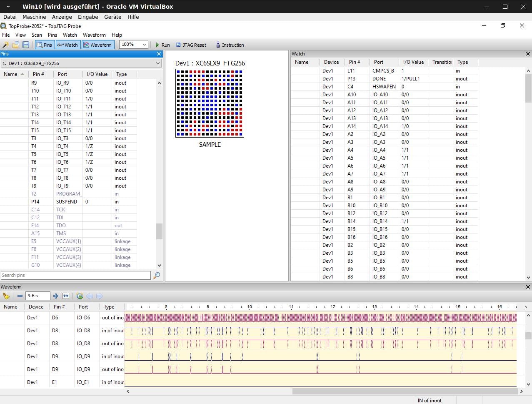The image size is (532, 404).
Task: Sort Pins list by I/O Value column
Action: [97, 74]
